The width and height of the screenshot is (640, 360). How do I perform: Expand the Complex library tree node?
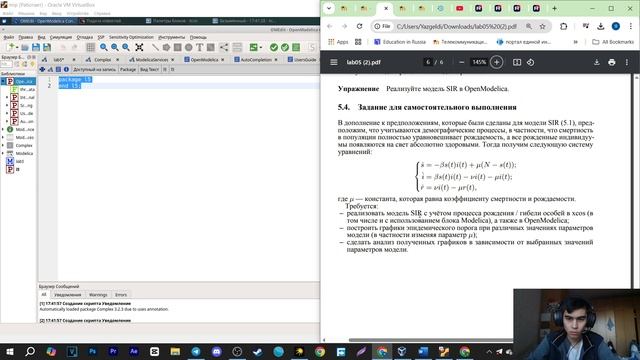click(3, 145)
